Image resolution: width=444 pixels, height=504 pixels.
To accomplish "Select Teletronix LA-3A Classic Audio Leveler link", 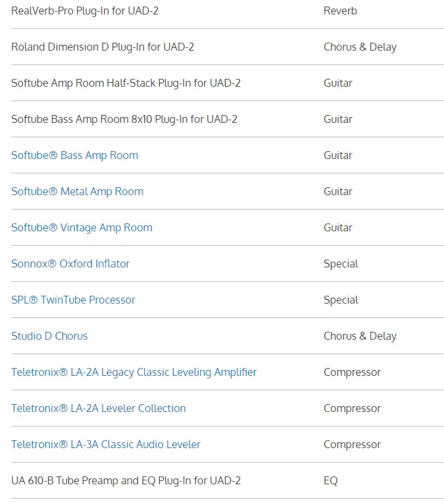I will [105, 445].
